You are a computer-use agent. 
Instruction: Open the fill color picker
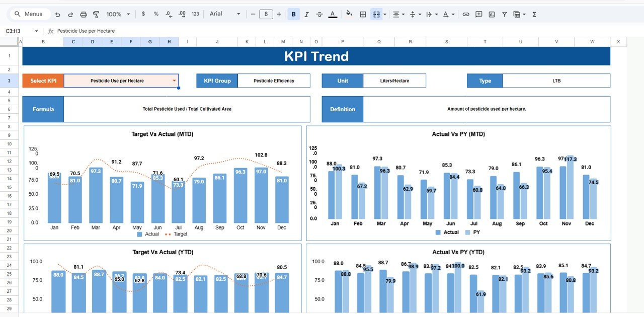click(x=349, y=14)
